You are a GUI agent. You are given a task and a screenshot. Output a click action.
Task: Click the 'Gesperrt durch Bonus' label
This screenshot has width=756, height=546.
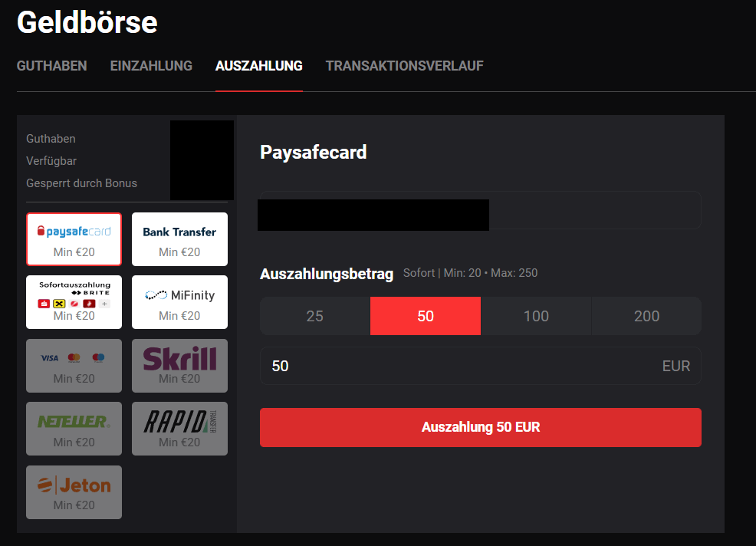point(81,183)
